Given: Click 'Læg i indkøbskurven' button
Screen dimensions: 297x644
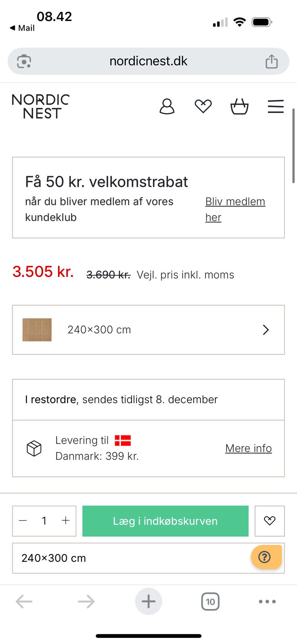Looking at the screenshot, I should [165, 521].
